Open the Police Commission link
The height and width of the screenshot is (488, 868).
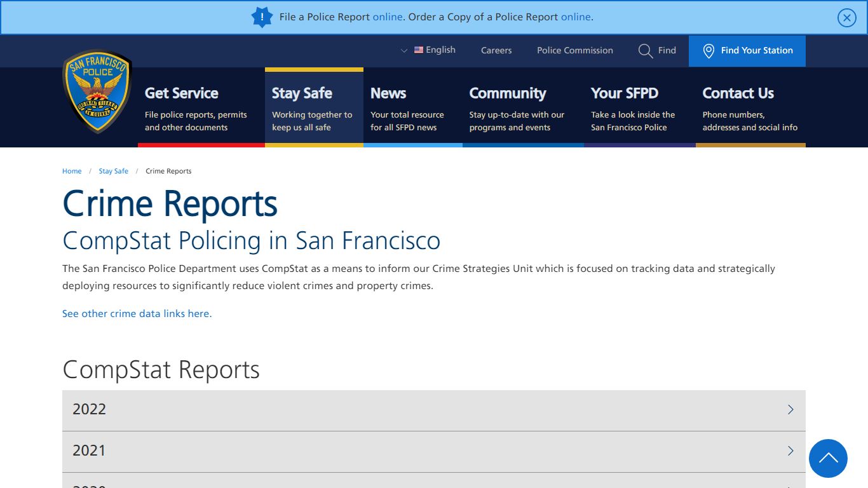575,50
